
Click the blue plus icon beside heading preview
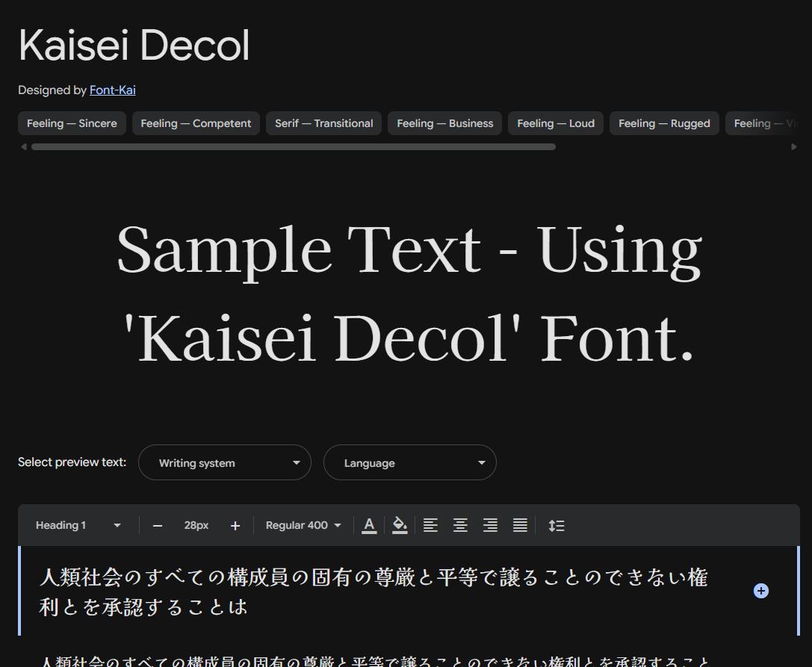coord(760,591)
